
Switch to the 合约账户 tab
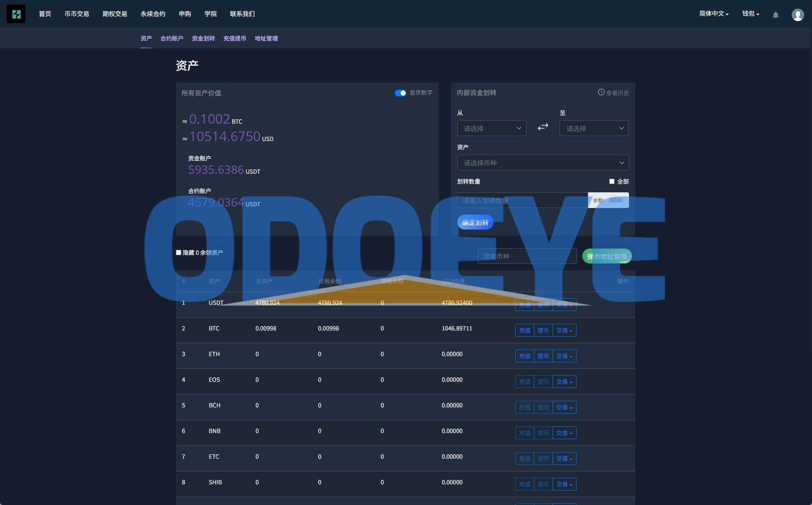172,38
